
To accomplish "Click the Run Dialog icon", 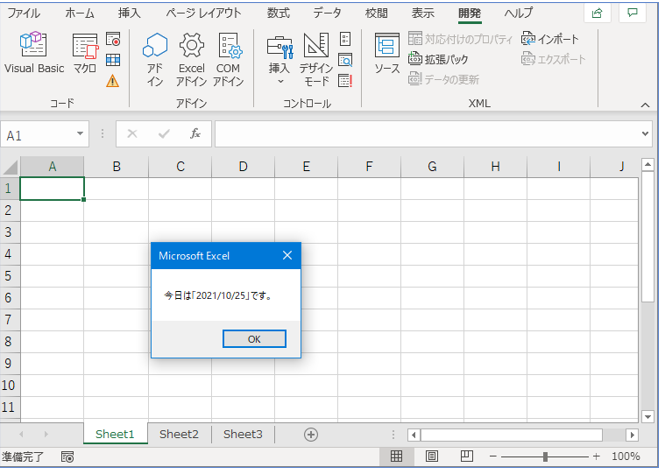I will click(345, 80).
